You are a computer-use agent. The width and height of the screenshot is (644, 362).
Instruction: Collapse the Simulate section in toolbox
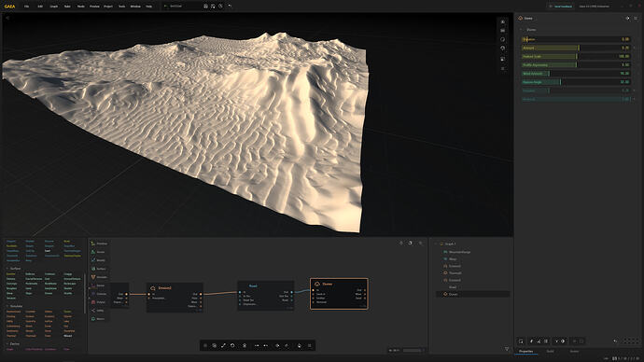[7, 306]
